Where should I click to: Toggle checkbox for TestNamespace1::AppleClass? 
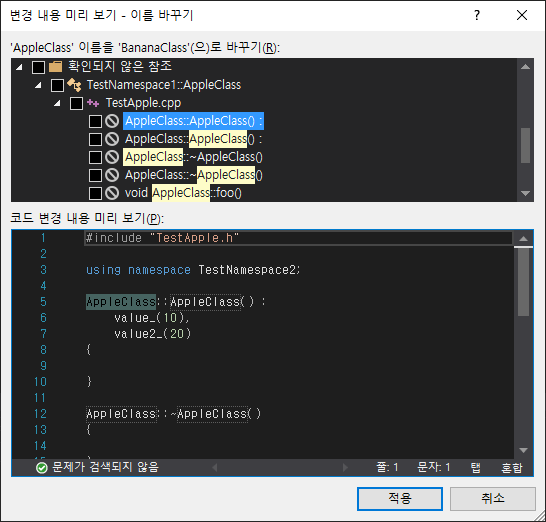tap(57, 85)
